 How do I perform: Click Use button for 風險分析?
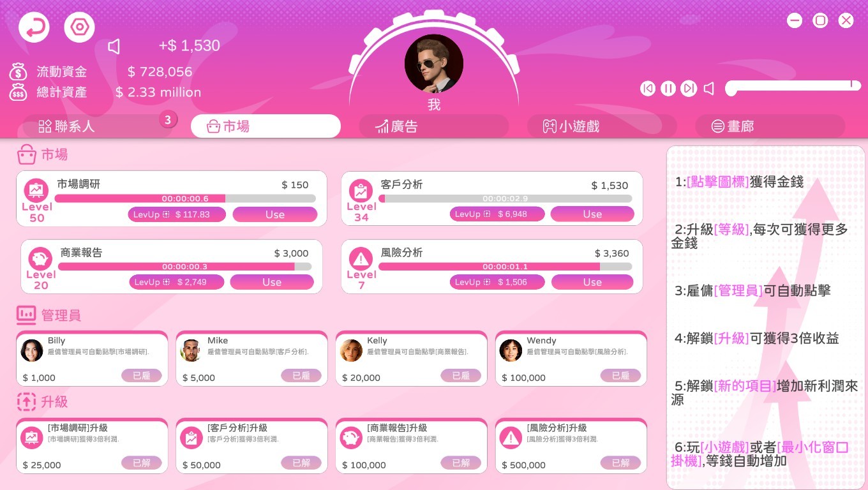tap(592, 282)
